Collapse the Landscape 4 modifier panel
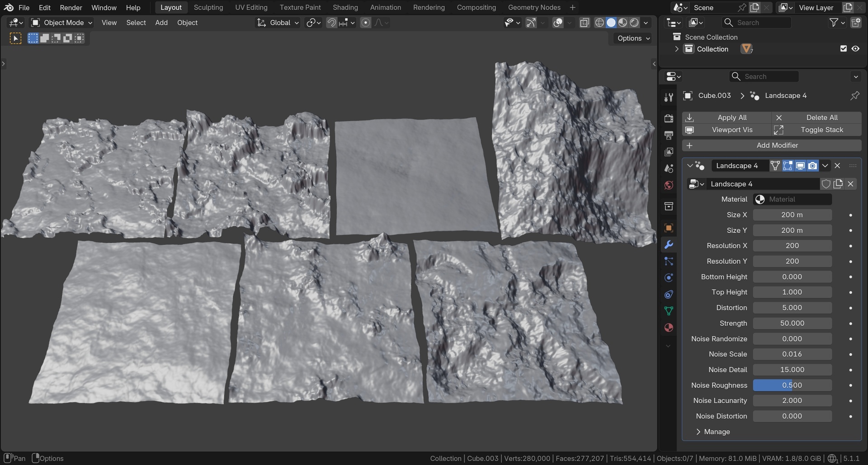The width and height of the screenshot is (868, 465). [x=690, y=166]
